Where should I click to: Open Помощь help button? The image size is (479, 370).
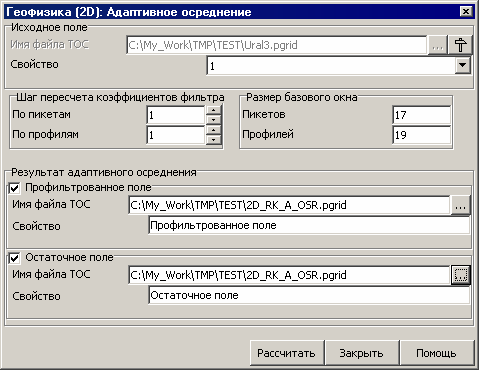[437, 353]
